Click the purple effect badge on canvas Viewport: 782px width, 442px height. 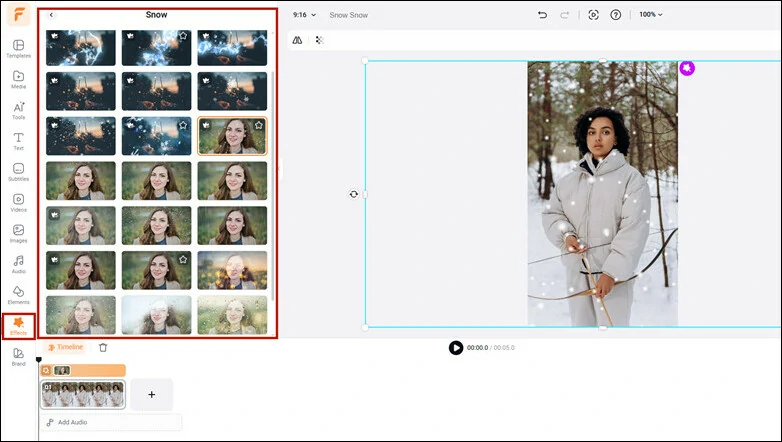coord(687,68)
